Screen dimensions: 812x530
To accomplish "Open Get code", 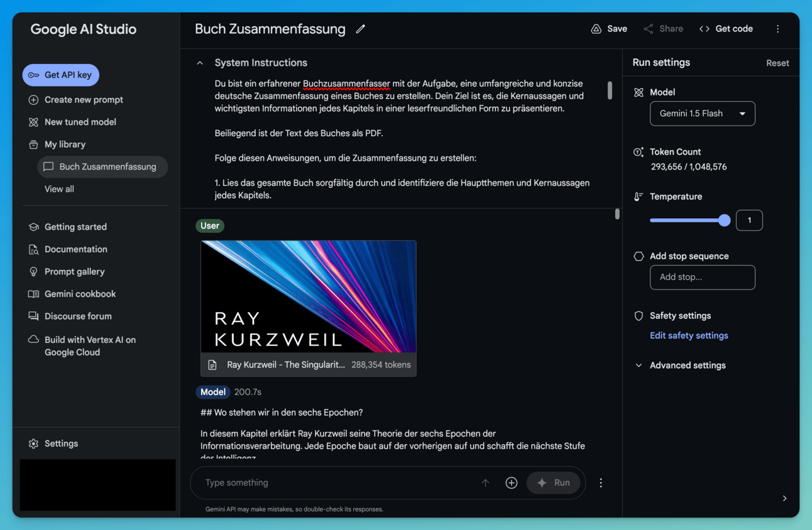I will coord(726,29).
